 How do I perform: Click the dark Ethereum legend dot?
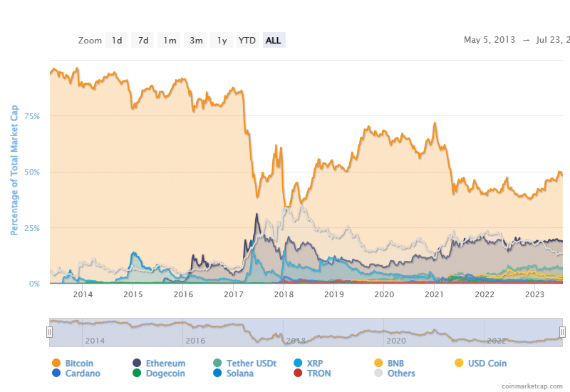137,363
